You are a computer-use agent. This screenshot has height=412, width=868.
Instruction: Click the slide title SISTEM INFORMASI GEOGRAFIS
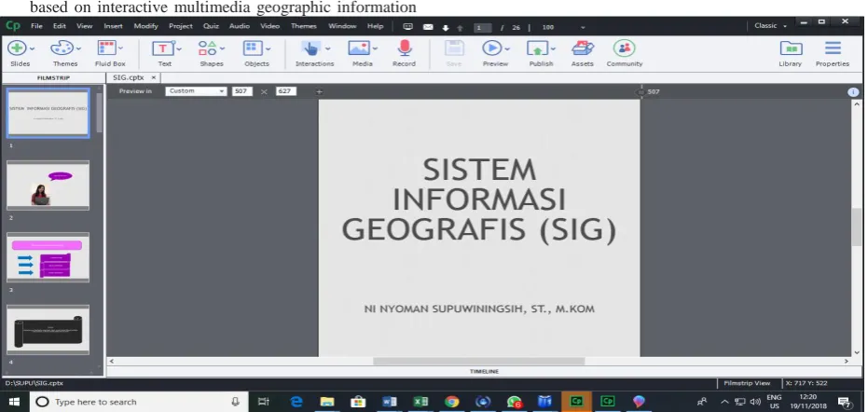(479, 199)
